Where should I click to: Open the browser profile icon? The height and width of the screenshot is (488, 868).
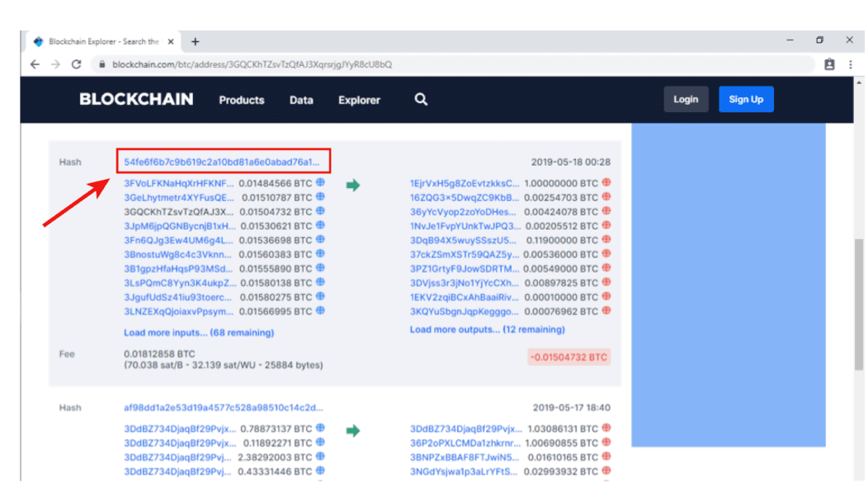coord(829,64)
